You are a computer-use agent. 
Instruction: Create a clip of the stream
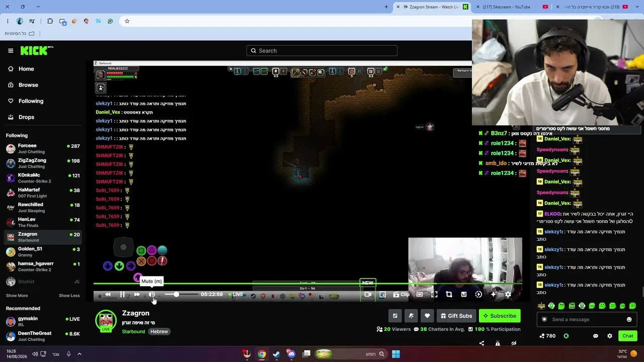pyautogui.click(x=401, y=295)
